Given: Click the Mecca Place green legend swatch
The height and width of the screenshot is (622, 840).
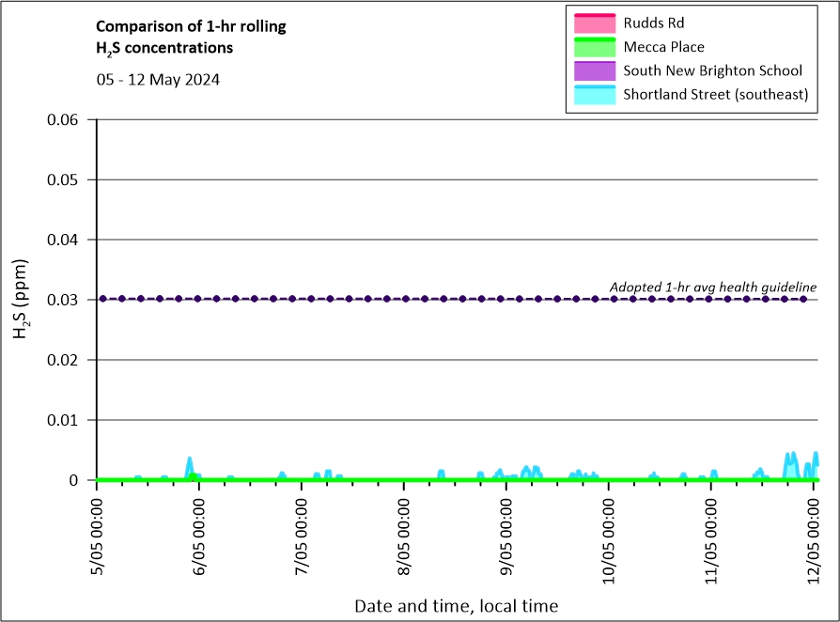Looking at the screenshot, I should pos(593,46).
